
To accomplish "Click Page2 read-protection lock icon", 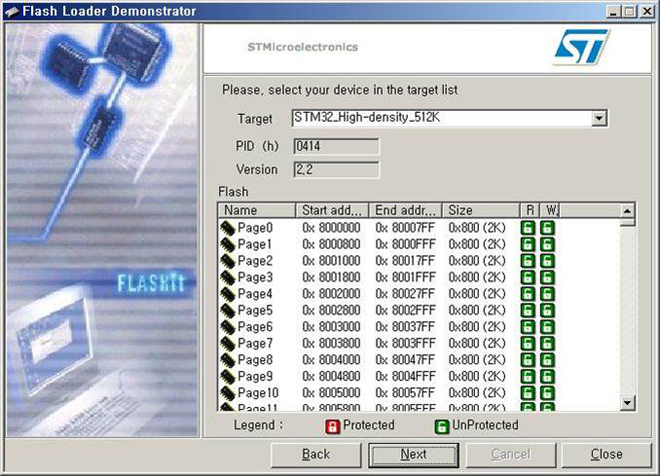I will [x=528, y=261].
